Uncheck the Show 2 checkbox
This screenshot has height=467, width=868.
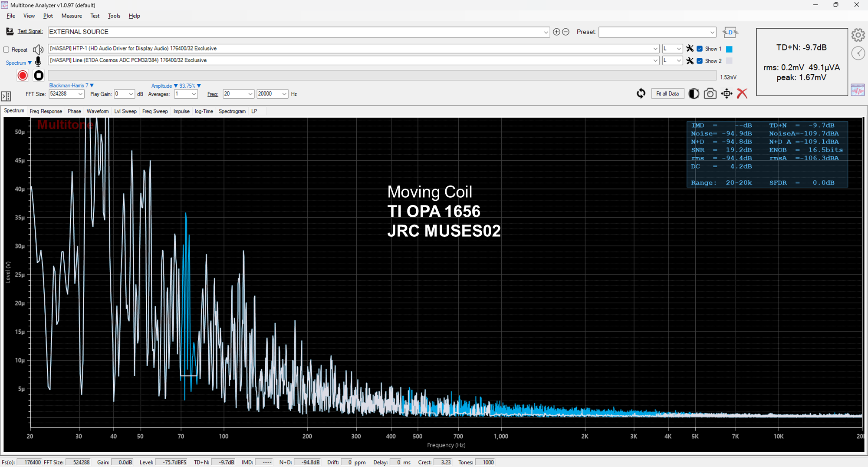700,61
